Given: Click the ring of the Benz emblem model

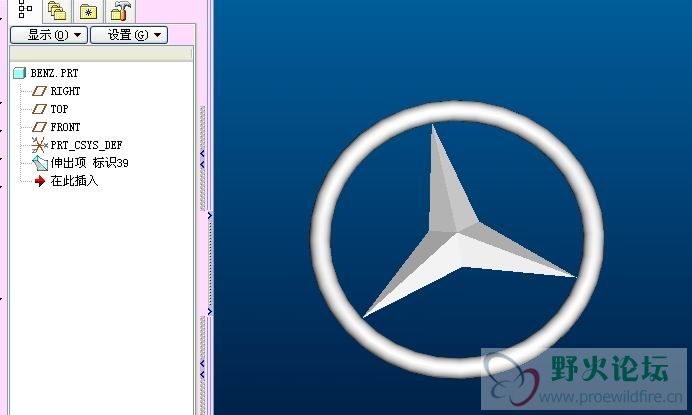Looking at the screenshot, I should (x=457, y=111).
